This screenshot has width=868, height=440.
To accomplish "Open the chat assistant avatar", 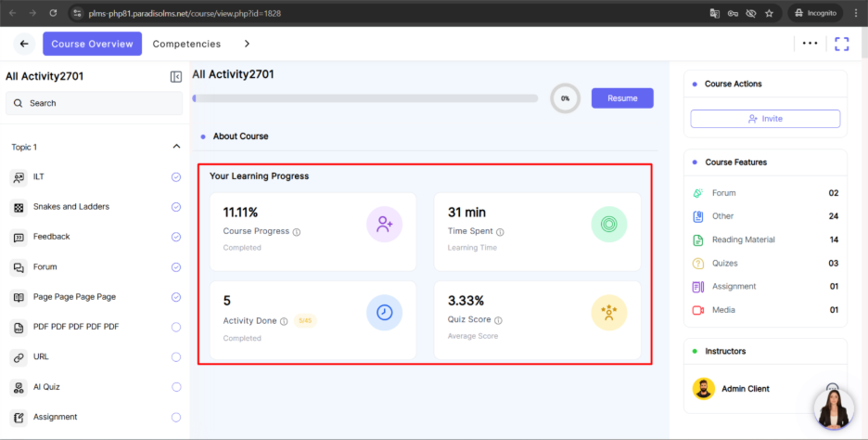I will pos(833,408).
